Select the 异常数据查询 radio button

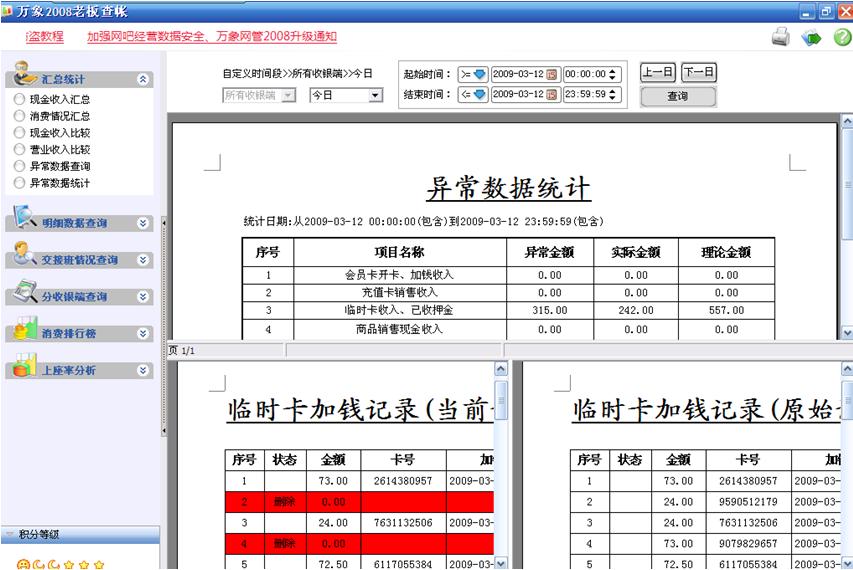[19, 166]
